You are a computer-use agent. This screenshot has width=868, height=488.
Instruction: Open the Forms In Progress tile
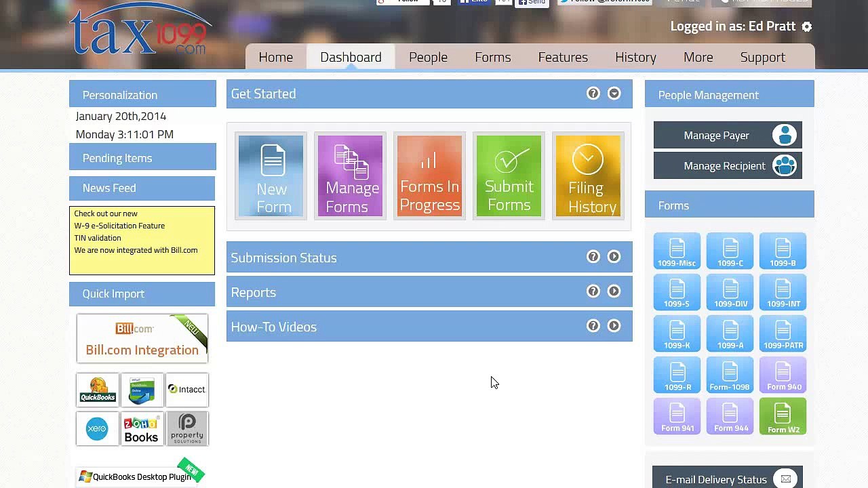pyautogui.click(x=429, y=176)
